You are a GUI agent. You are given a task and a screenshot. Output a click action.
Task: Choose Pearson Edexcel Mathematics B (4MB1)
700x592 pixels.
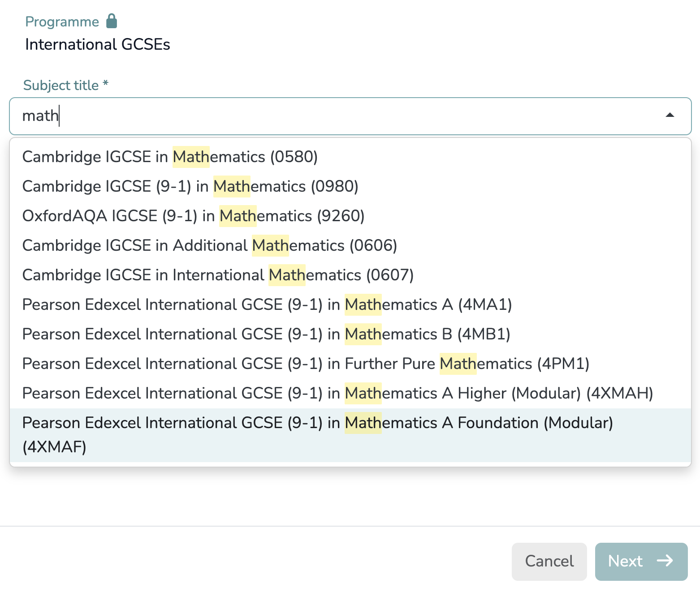click(x=350, y=334)
